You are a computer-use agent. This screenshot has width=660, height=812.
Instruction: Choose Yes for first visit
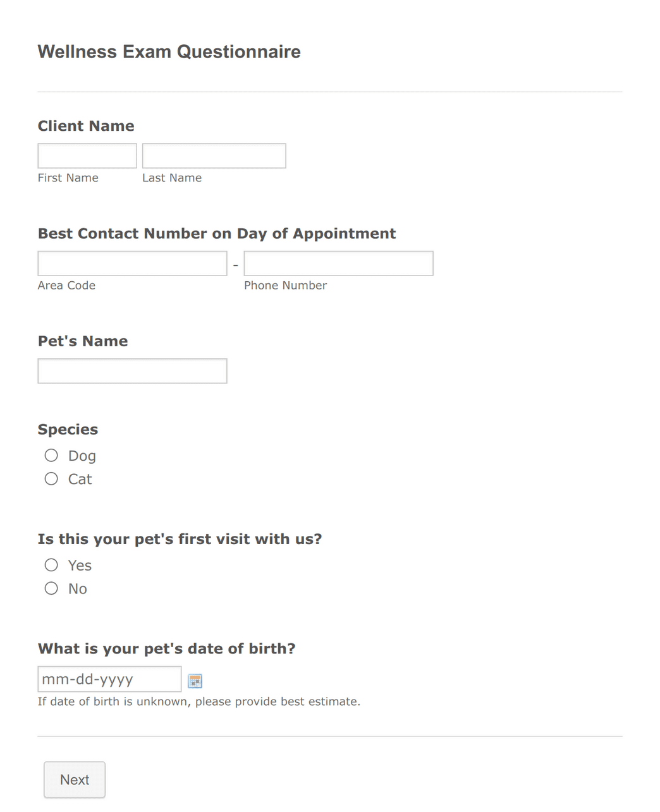tap(51, 565)
